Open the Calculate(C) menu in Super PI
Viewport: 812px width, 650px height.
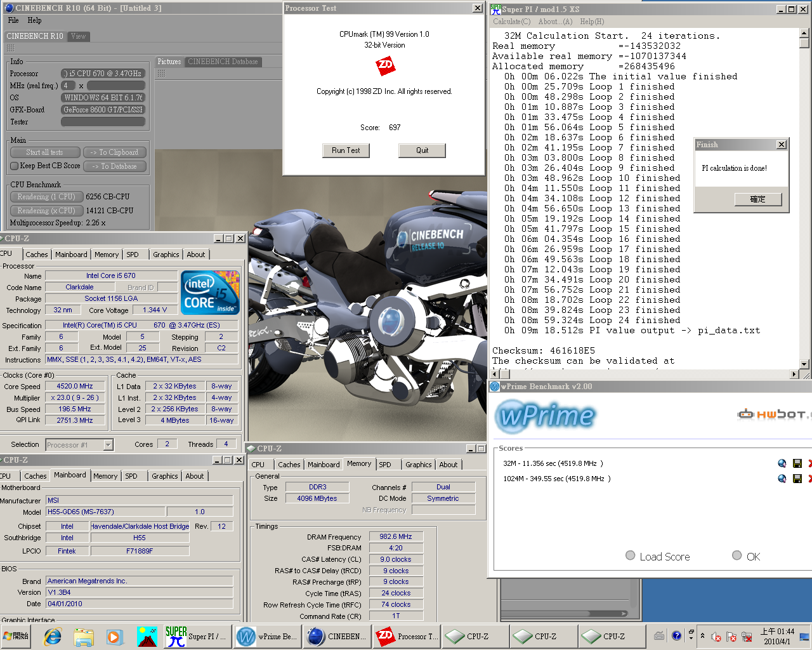[x=512, y=22]
